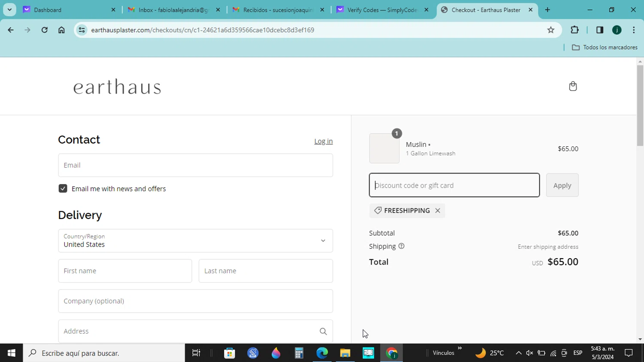Open the 'Todos los marcadores' bookmarks folder
The image size is (644, 362).
coord(605,47)
